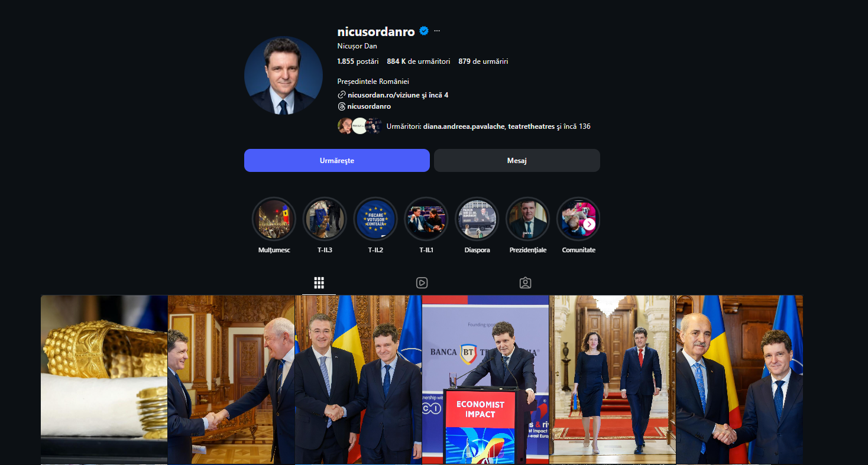Click the Mesaj message button
The width and height of the screenshot is (868, 465).
[517, 161]
